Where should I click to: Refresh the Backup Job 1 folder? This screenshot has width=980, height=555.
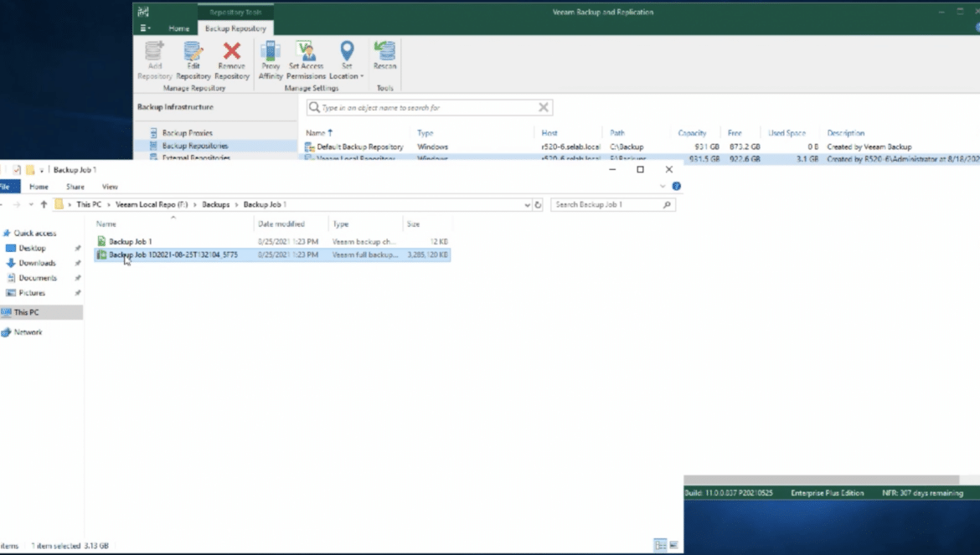[538, 205]
